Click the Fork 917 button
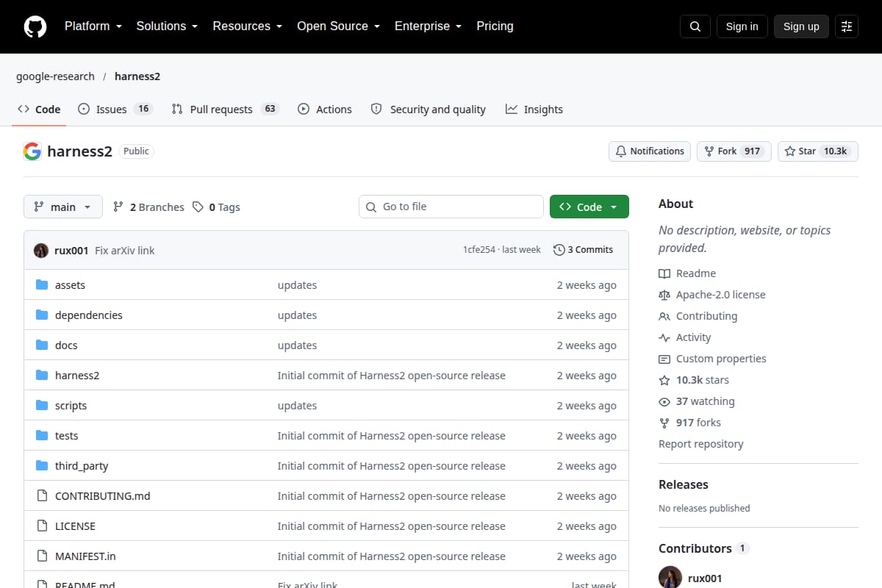Viewport: 882px width, 588px height. [x=734, y=151]
